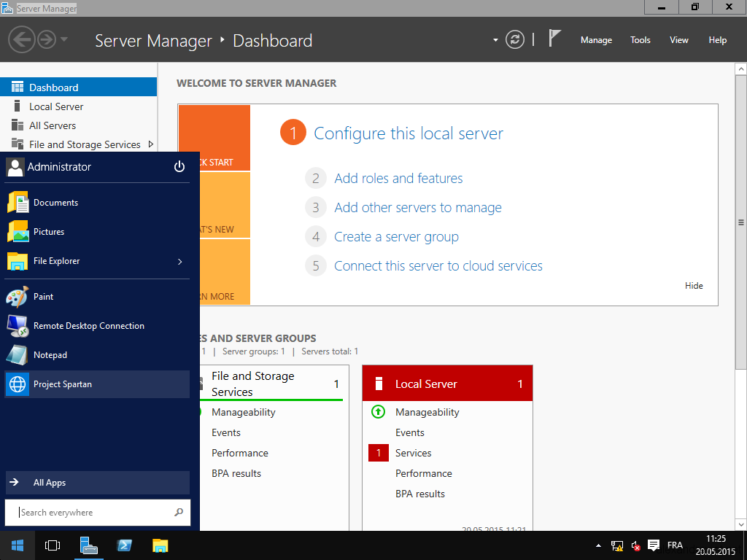Screen dimensions: 747x560
Task: Expand File and Storage Services chevron
Action: [150, 144]
